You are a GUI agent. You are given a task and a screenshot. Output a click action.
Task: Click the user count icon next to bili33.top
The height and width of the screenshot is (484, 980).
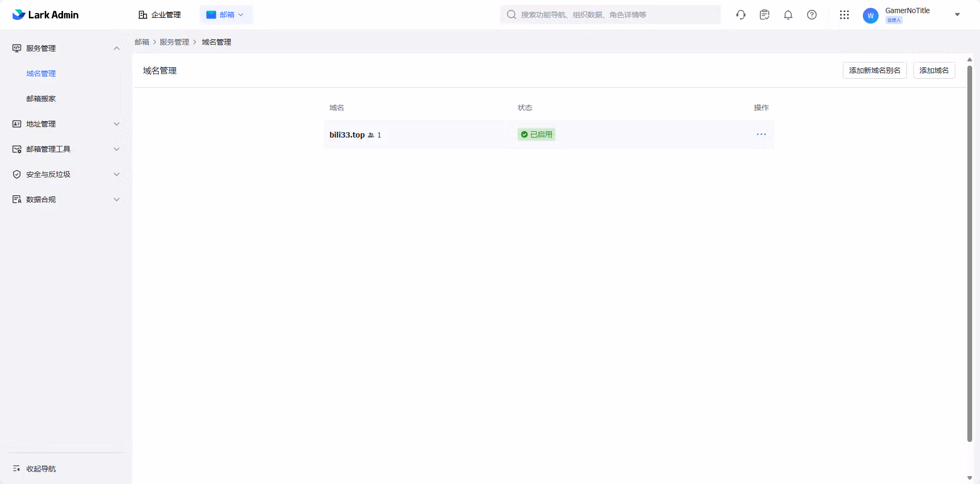point(371,135)
